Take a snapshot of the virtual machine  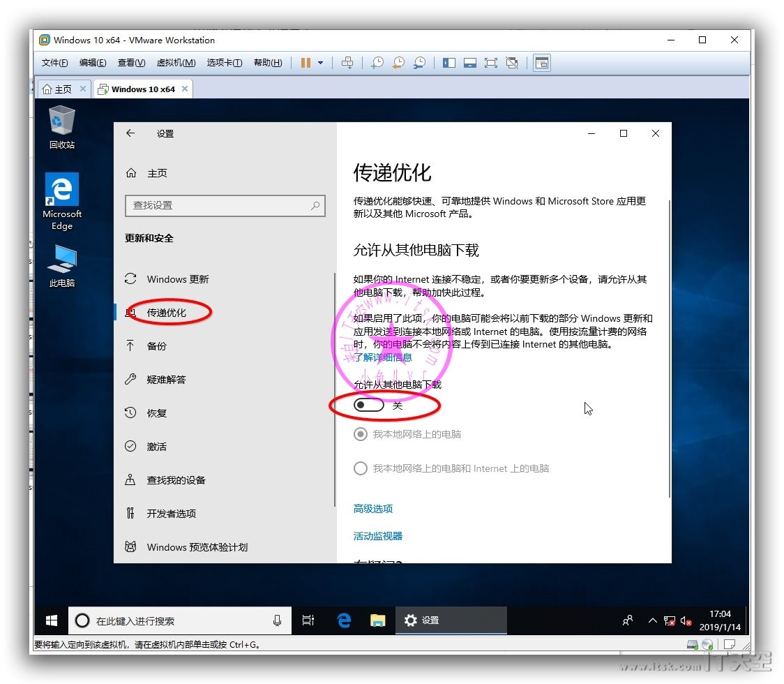377,63
